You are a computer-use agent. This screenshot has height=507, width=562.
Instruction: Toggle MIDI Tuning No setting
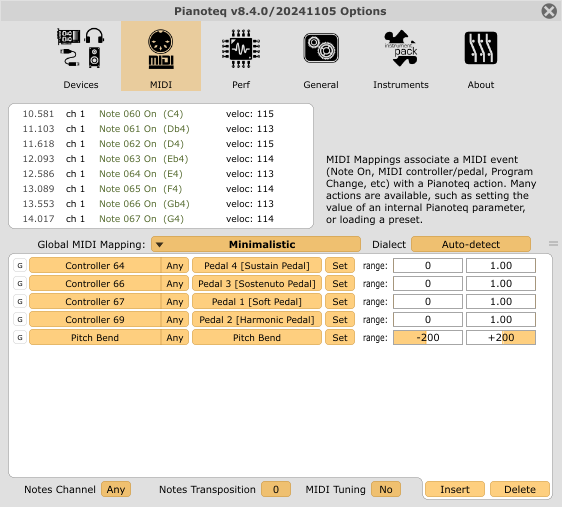click(x=386, y=489)
